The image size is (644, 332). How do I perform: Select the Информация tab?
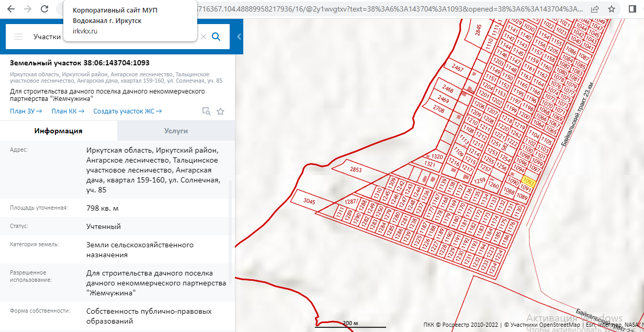[59, 131]
